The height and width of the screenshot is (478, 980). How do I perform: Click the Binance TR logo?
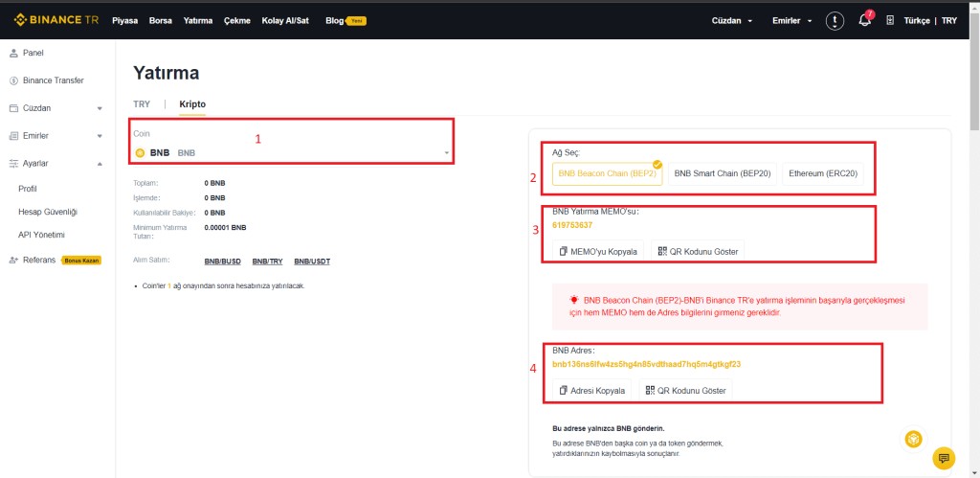click(56, 20)
